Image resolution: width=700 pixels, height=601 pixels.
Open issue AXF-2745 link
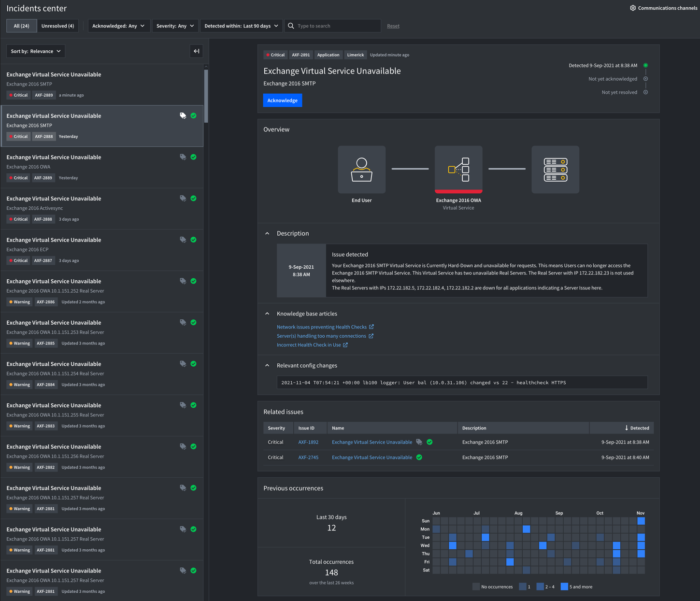[308, 458]
